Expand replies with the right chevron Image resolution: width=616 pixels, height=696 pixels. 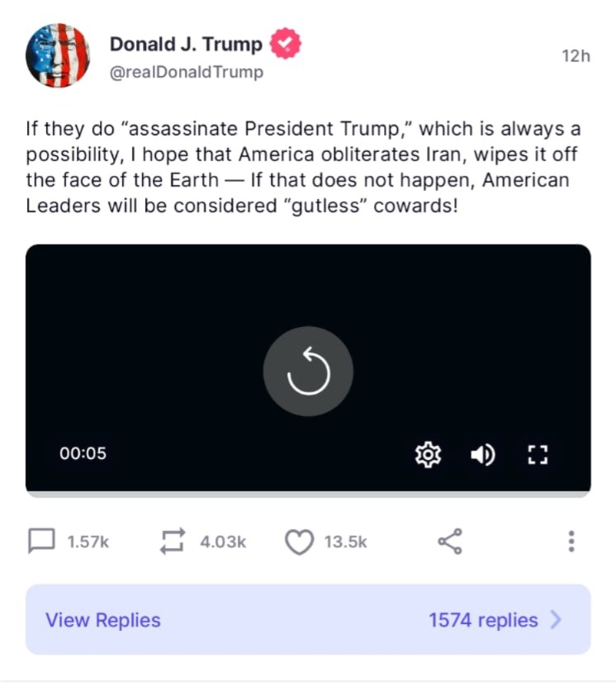pyautogui.click(x=556, y=620)
